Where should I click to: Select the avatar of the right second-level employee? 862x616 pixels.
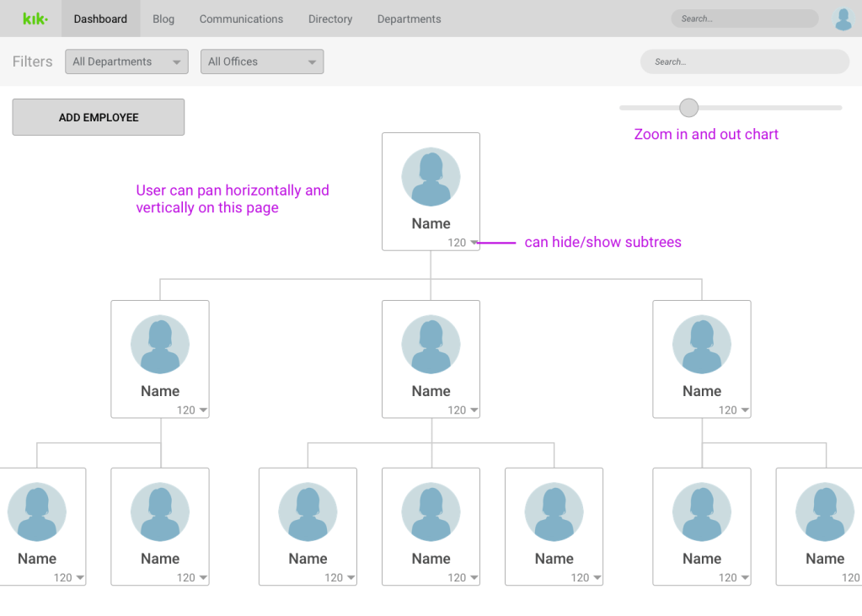click(701, 345)
